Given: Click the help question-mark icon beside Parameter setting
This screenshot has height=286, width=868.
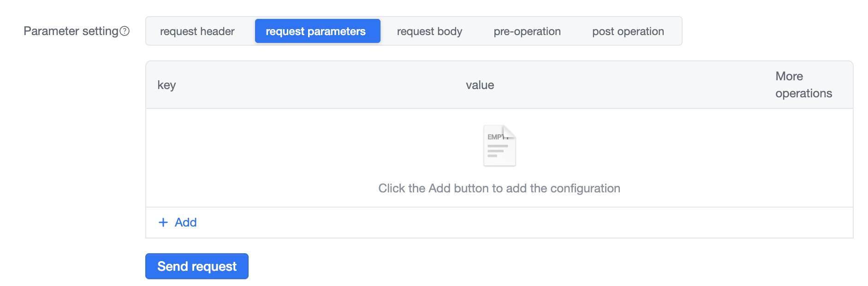Looking at the screenshot, I should point(125,31).
